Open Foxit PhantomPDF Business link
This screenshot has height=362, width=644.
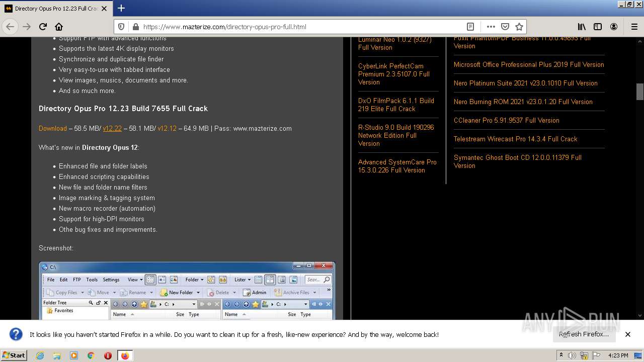522,42
